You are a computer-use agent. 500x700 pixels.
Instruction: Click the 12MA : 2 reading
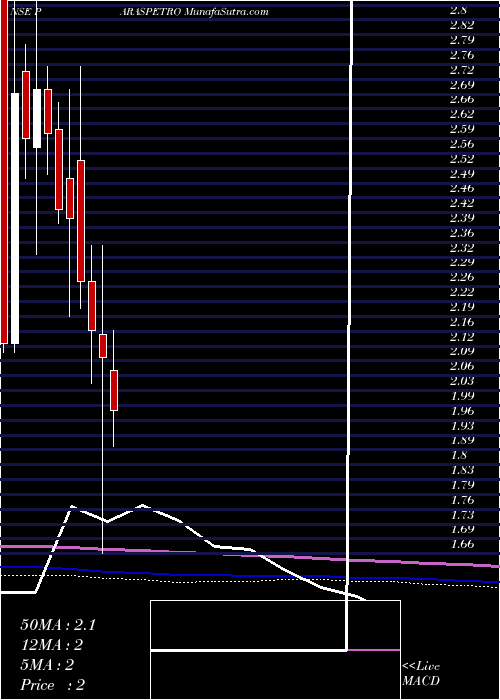(53, 645)
